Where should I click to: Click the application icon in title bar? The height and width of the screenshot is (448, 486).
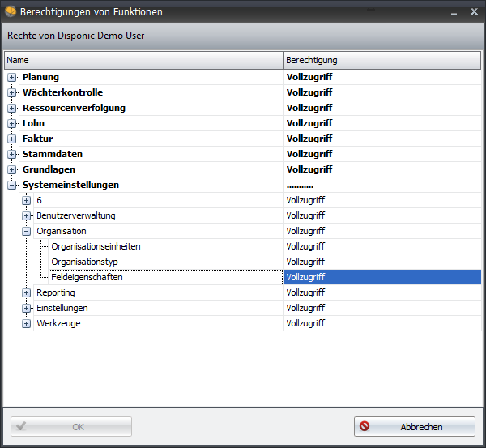11,12
